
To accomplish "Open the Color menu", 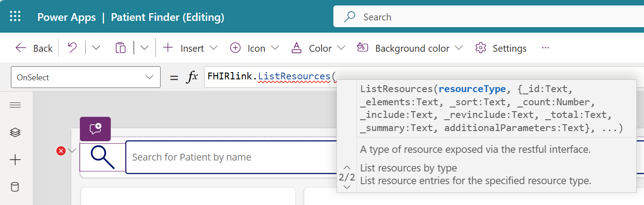I will point(318,48).
